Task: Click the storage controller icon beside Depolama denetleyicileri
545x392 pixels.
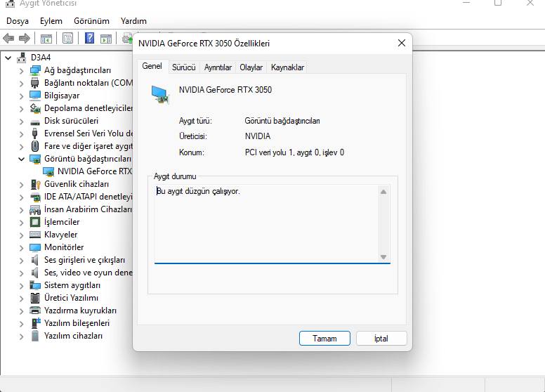Action: pyautogui.click(x=34, y=108)
